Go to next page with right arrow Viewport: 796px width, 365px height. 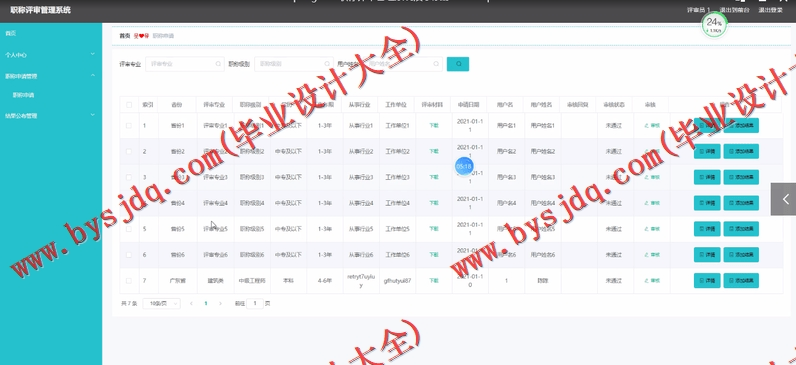click(220, 304)
